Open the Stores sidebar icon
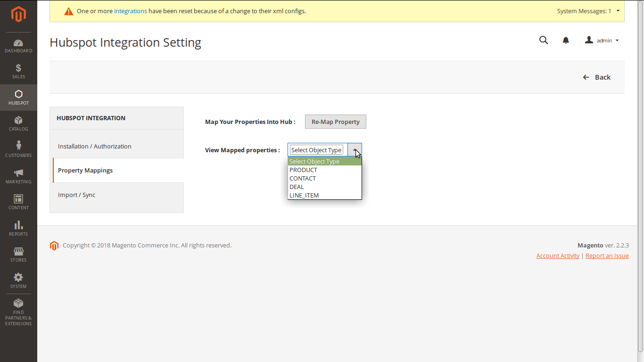644x362 pixels. click(x=18, y=255)
